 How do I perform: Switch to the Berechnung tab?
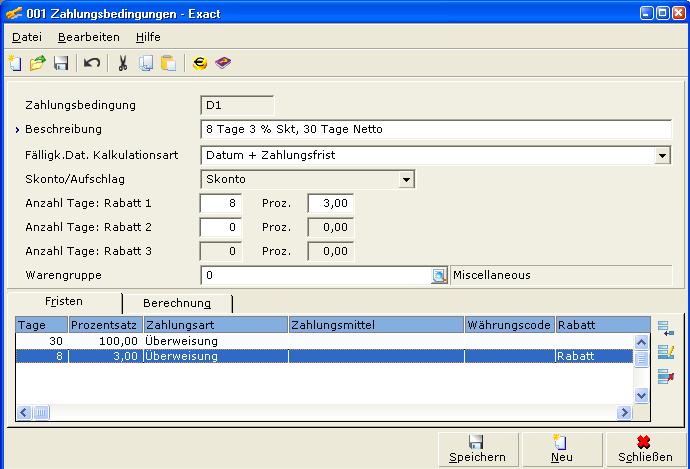[x=177, y=303]
